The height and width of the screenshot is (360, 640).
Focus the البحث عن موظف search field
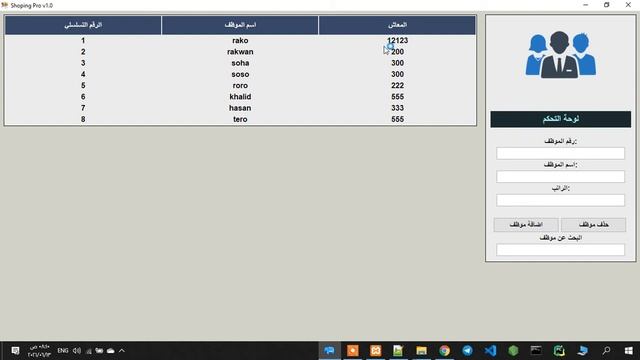click(x=560, y=249)
